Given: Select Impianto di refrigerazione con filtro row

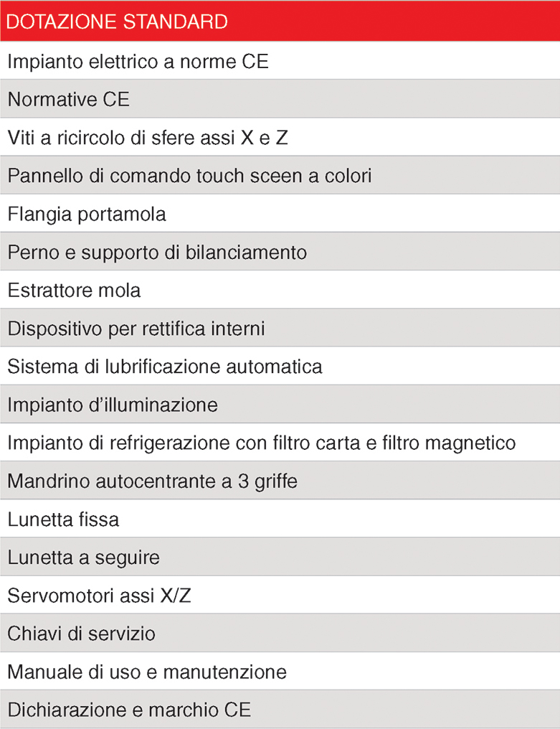Looking at the screenshot, I should click(280, 442).
